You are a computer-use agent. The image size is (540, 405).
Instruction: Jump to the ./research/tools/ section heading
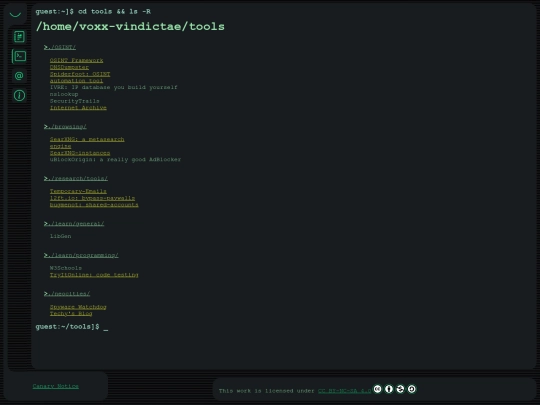pos(76,178)
